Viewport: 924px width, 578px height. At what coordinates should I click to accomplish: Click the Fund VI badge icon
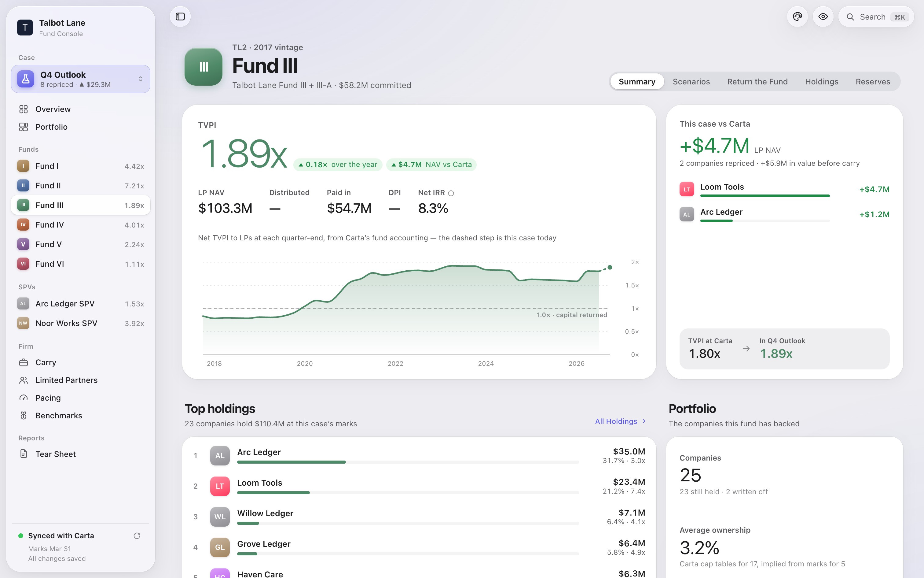click(23, 264)
